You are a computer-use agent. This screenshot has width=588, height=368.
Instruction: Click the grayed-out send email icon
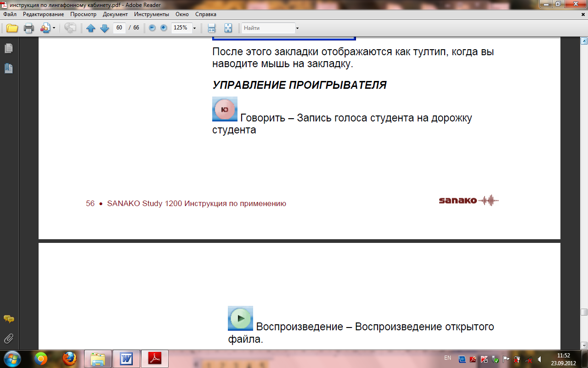tap(70, 28)
